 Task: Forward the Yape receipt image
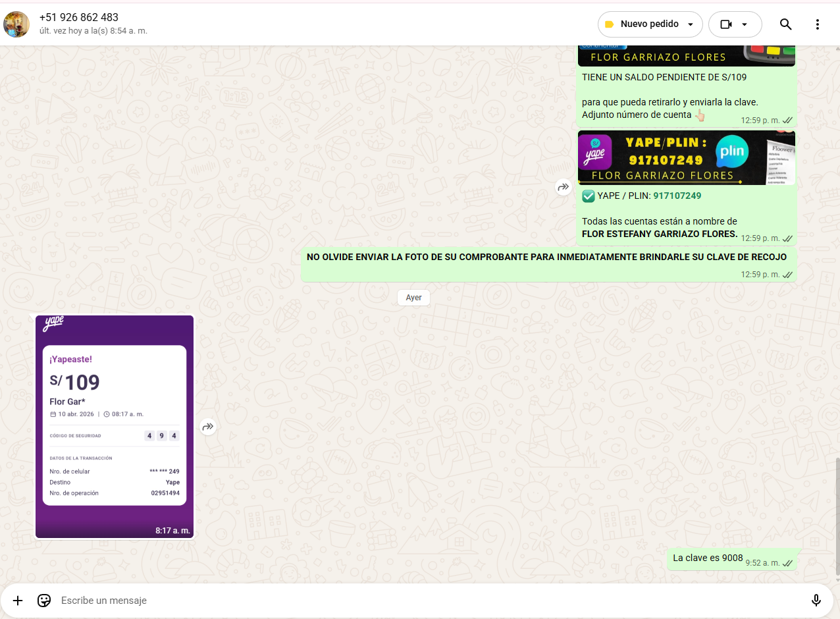coord(208,427)
